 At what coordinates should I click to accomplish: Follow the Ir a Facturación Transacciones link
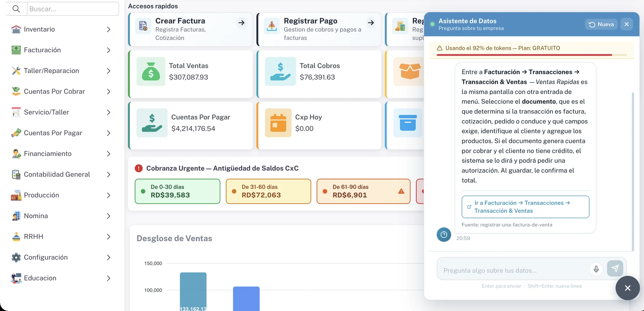525,207
